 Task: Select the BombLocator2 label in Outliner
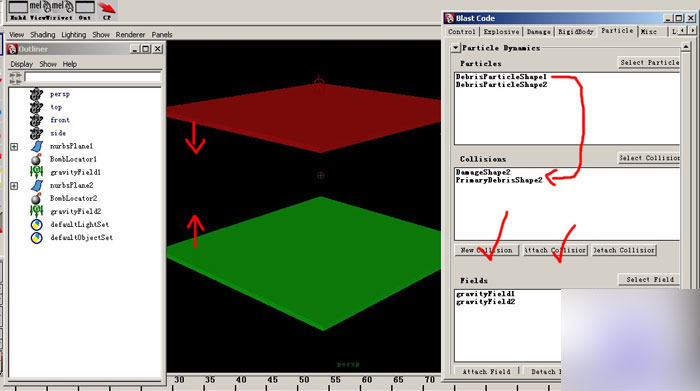point(73,198)
